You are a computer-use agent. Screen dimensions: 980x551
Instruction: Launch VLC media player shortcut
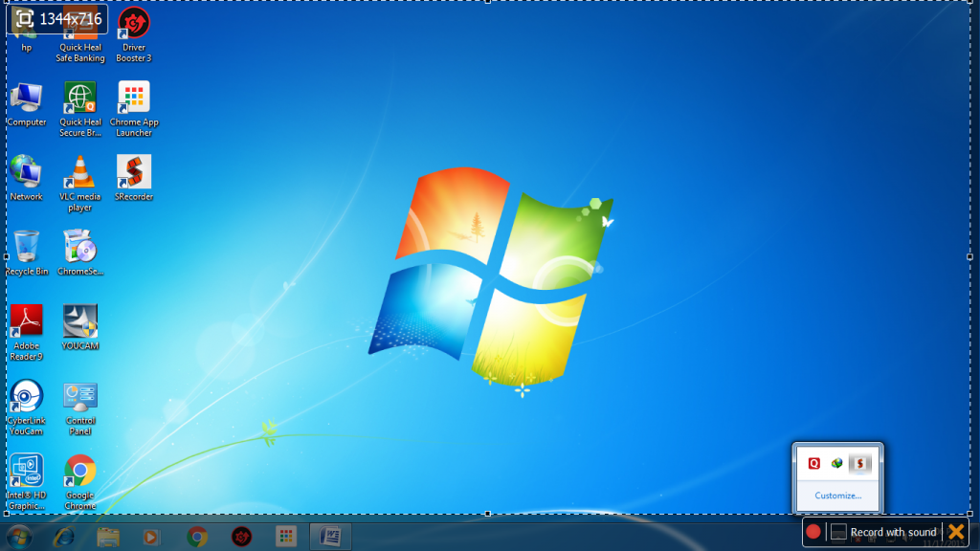pos(80,184)
